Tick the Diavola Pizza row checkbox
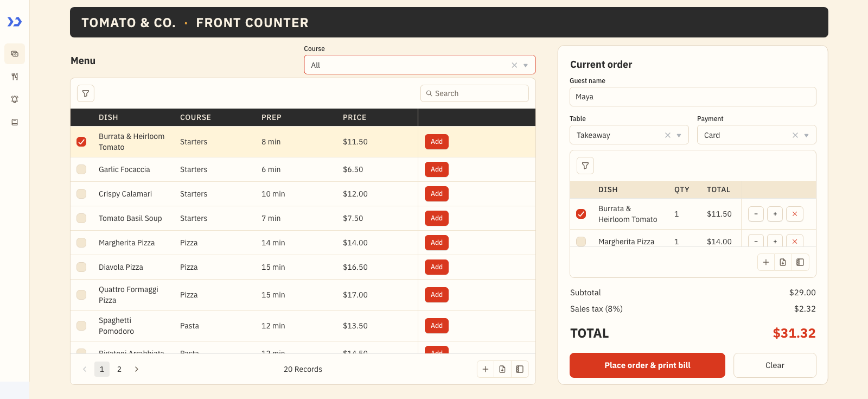The width and height of the screenshot is (868, 399). pyautogui.click(x=81, y=267)
